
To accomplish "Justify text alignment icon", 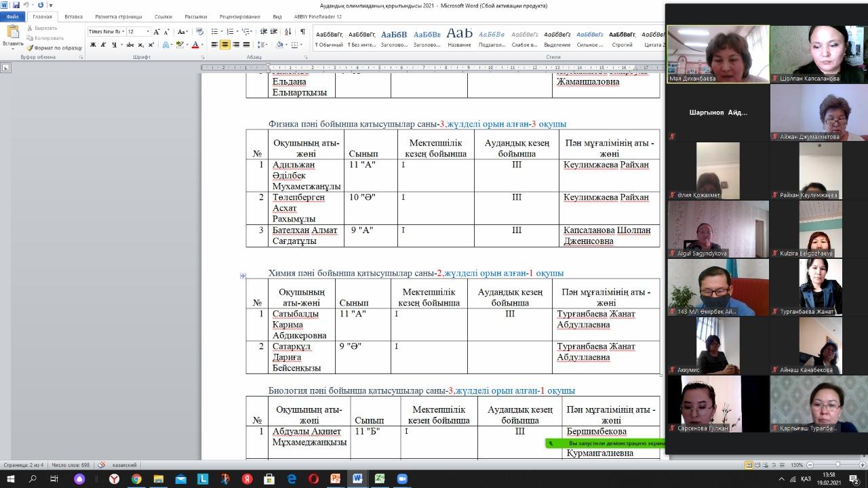I will tap(246, 45).
